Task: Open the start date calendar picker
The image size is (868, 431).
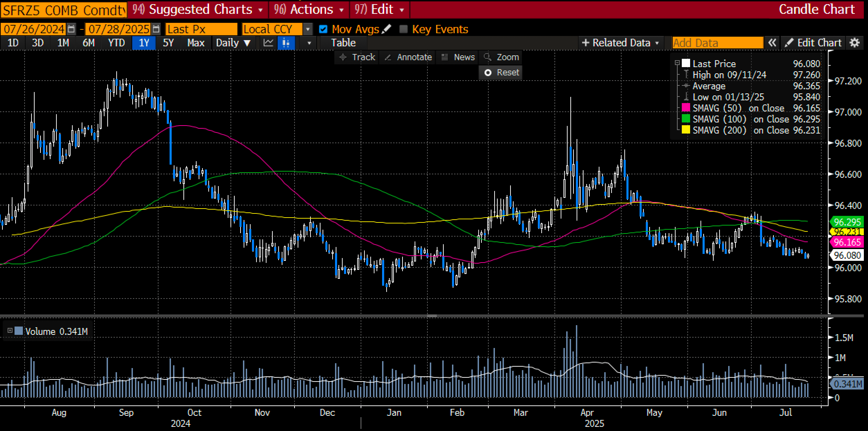Action: (71, 29)
